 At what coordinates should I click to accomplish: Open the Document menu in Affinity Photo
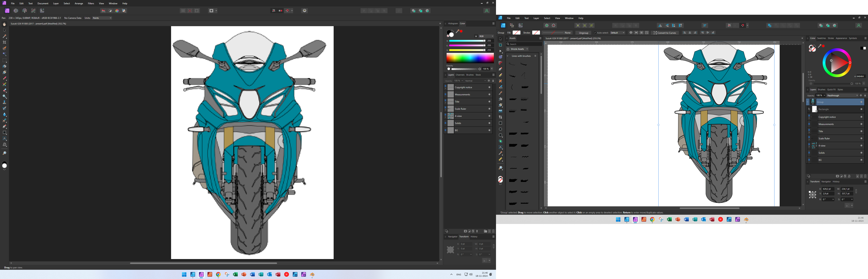tap(43, 3)
